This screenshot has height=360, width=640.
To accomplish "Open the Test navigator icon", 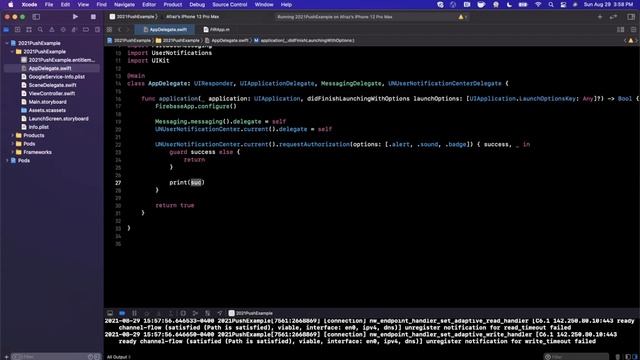I will pyautogui.click(x=63, y=29).
